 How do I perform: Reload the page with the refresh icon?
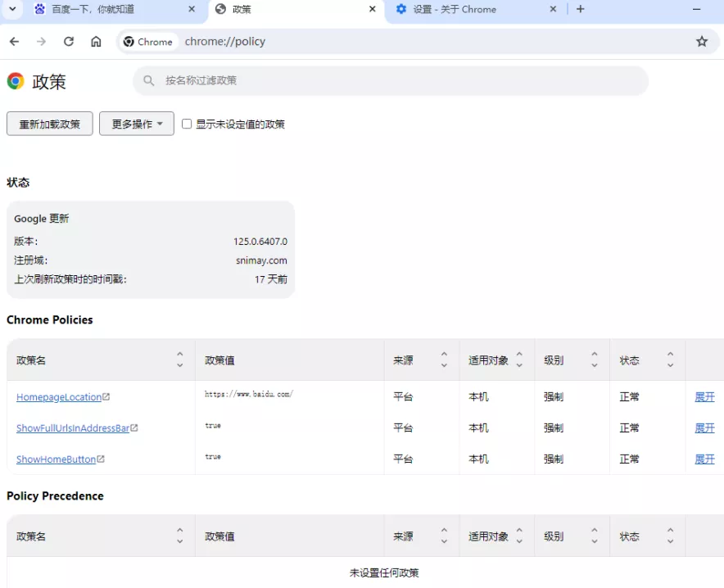tap(69, 42)
